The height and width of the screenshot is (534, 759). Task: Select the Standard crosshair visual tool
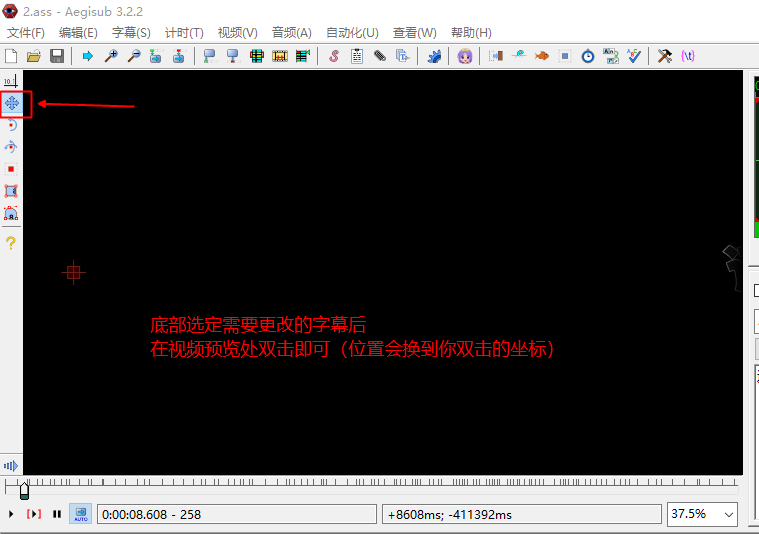(11, 81)
